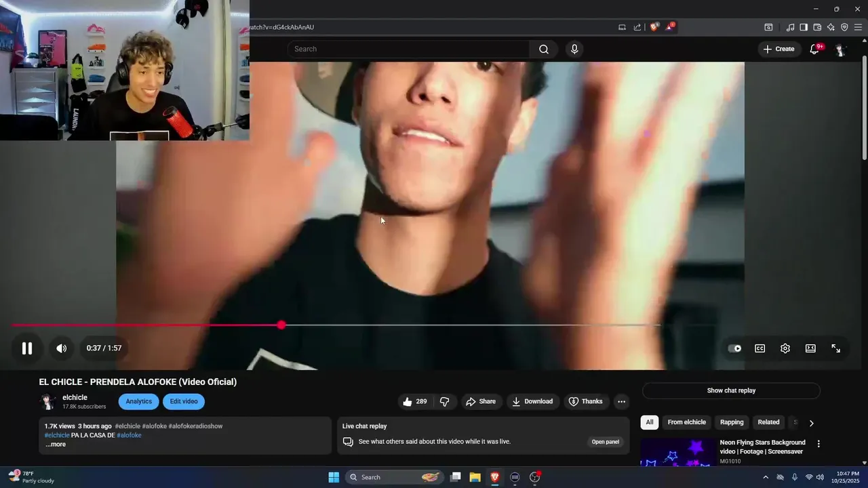Open Brave Shields lion icon

click(x=654, y=27)
